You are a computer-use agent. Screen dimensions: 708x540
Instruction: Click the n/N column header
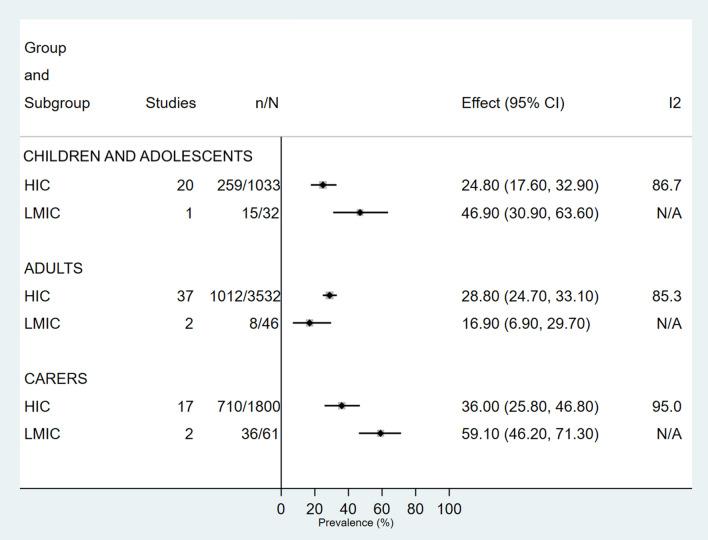266,102
